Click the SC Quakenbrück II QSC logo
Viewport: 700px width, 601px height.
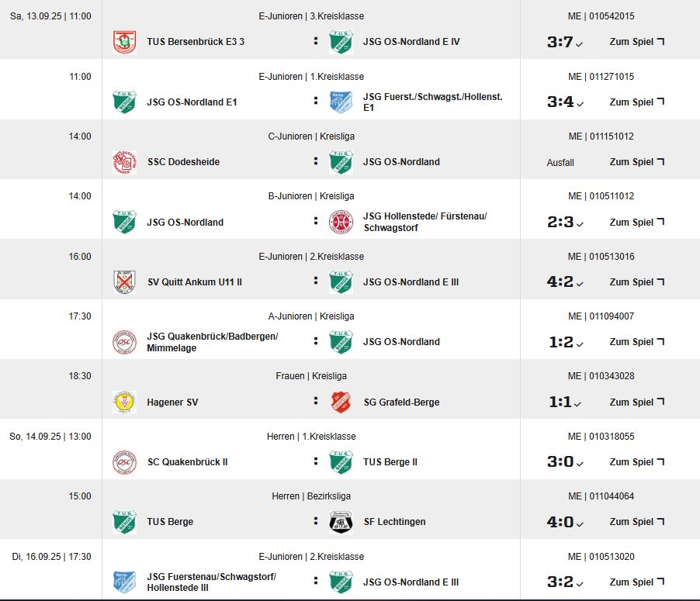coord(124,461)
